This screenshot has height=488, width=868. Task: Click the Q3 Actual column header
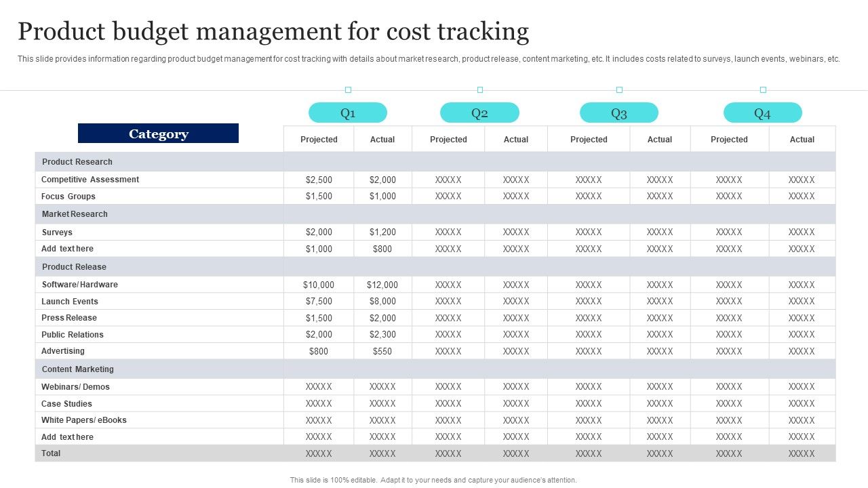point(660,140)
